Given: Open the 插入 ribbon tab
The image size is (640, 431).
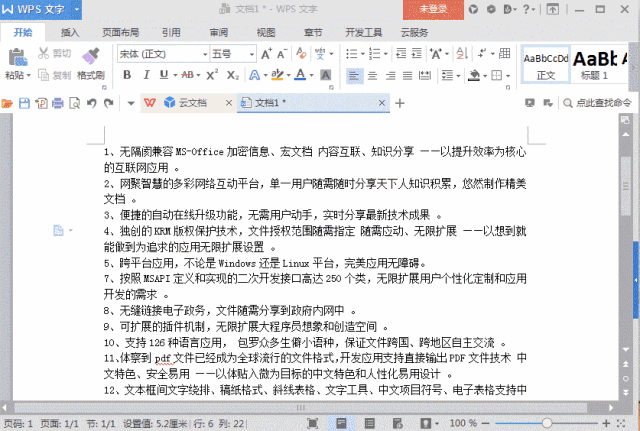Looking at the screenshot, I should tap(70, 32).
